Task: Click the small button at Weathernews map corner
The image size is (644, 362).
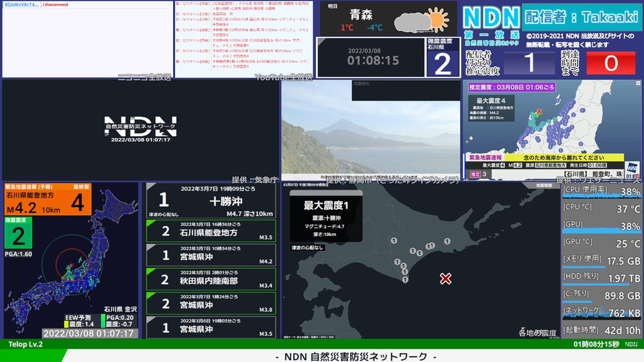Action: (638, 83)
